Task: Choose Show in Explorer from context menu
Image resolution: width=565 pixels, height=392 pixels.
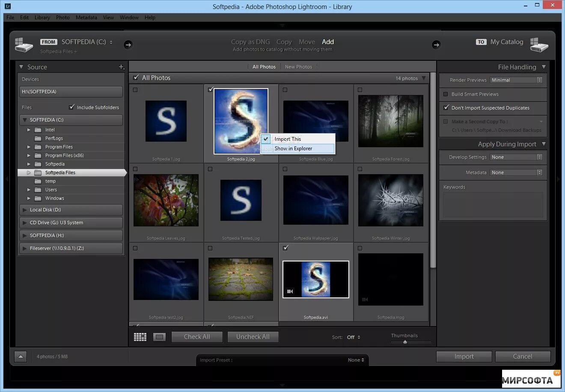Action: [298, 148]
